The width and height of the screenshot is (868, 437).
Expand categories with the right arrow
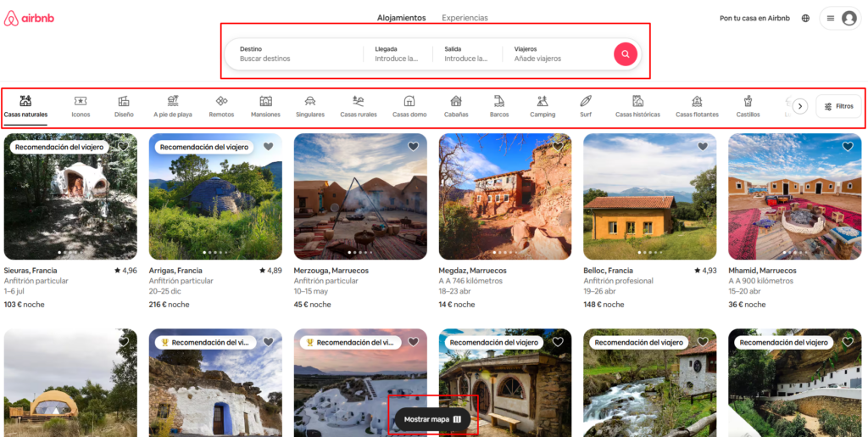click(800, 106)
